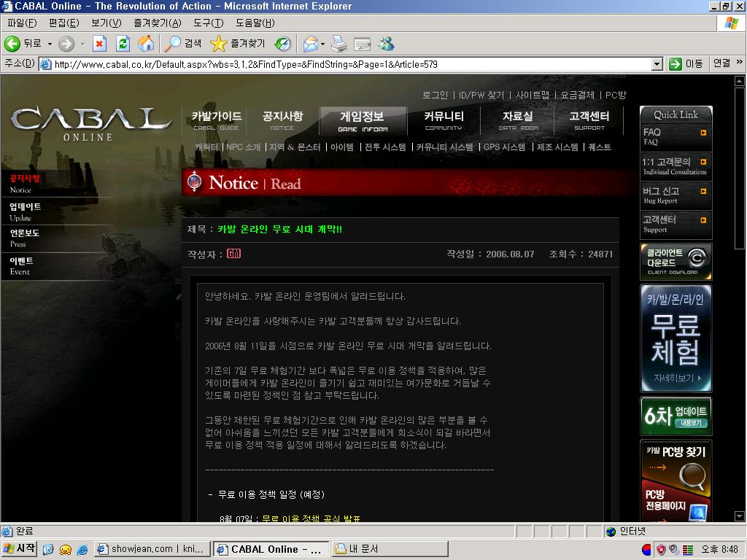Switch to showjean.com taskbar window
This screenshot has height=560, width=747.
152,549
